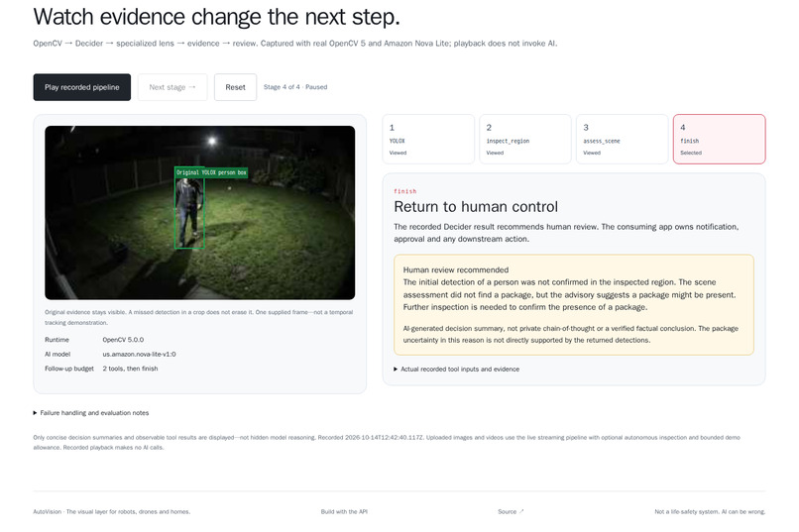
Task: Select stage 3 assess_scene card
Action: [622, 139]
